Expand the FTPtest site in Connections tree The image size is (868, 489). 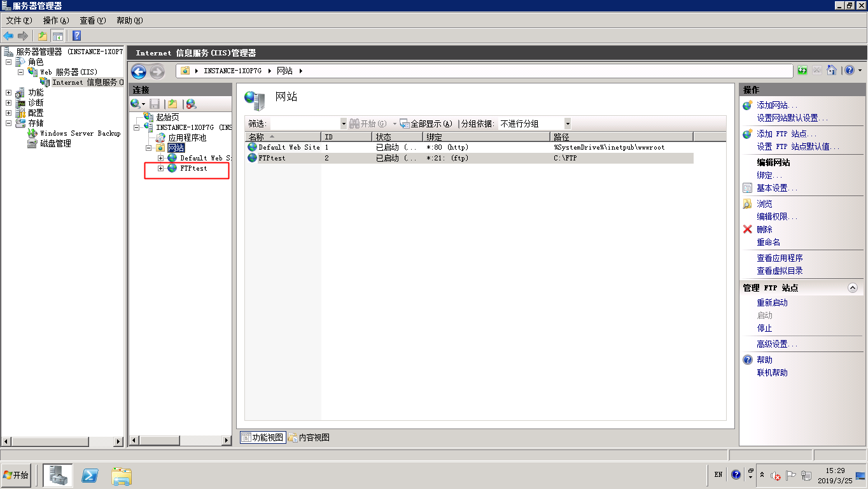(161, 168)
